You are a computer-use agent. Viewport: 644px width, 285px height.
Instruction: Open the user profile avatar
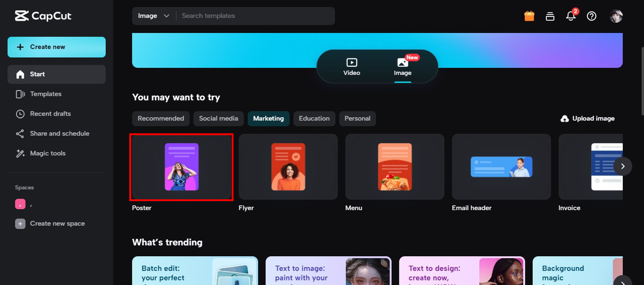point(616,16)
